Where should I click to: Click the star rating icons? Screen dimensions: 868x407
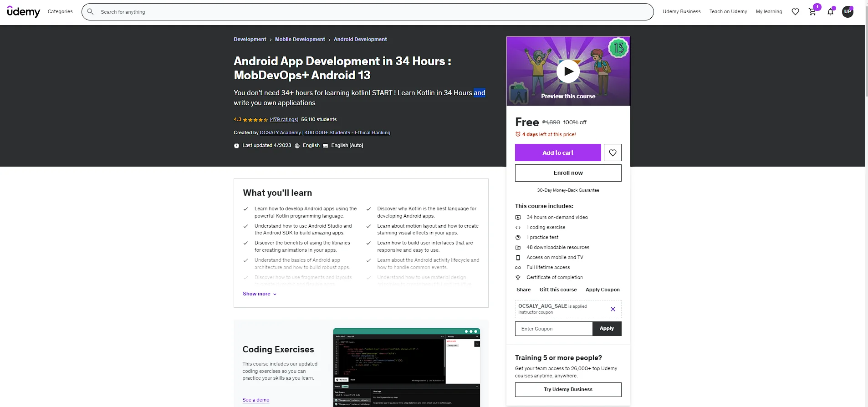pos(255,120)
